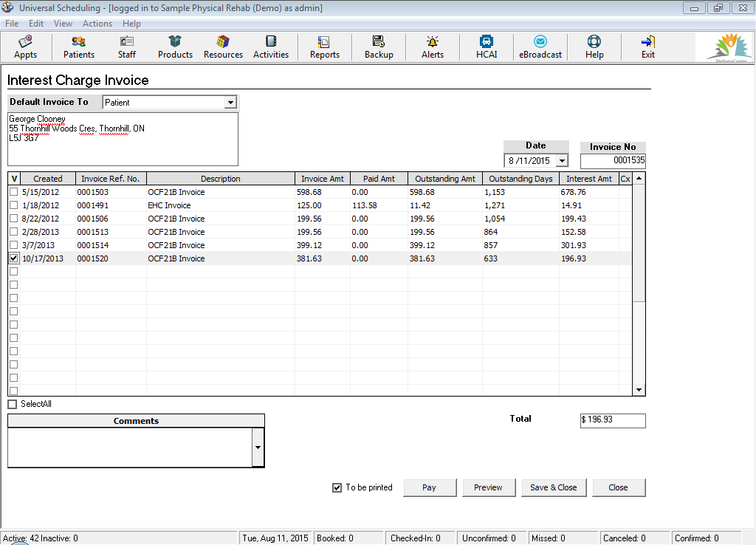The height and width of the screenshot is (545, 756).
Task: Click the Invoice Ref. No. column header
Action: pyautogui.click(x=111, y=179)
